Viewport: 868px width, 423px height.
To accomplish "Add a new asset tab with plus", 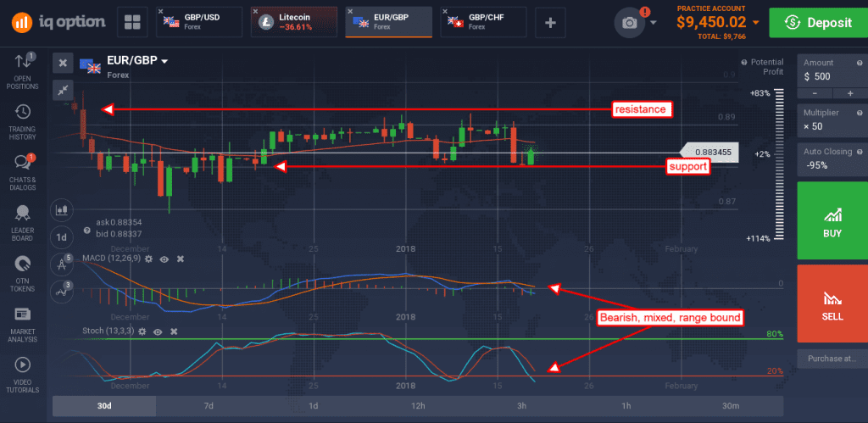I will point(550,22).
